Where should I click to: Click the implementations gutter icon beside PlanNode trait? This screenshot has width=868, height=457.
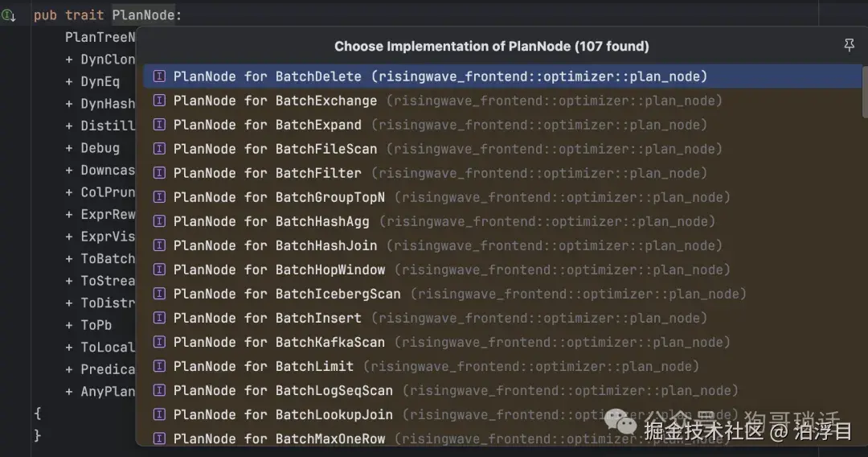tap(9, 15)
